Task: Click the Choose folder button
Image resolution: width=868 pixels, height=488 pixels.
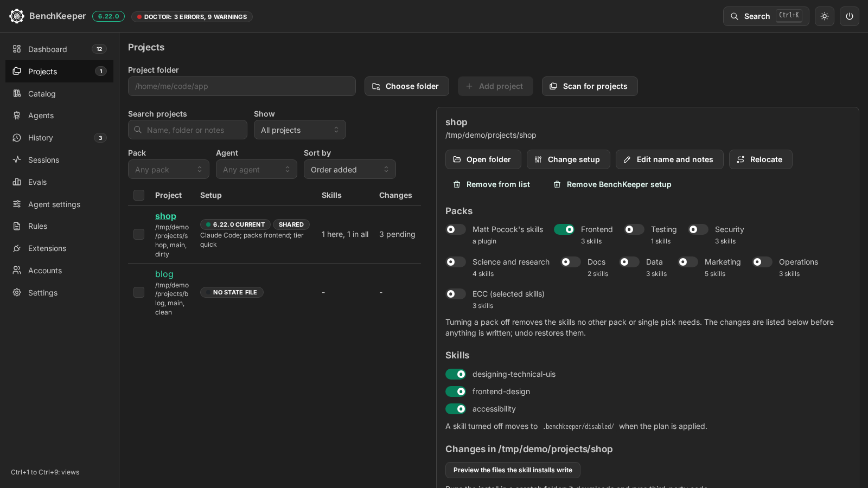Action: coord(407,86)
